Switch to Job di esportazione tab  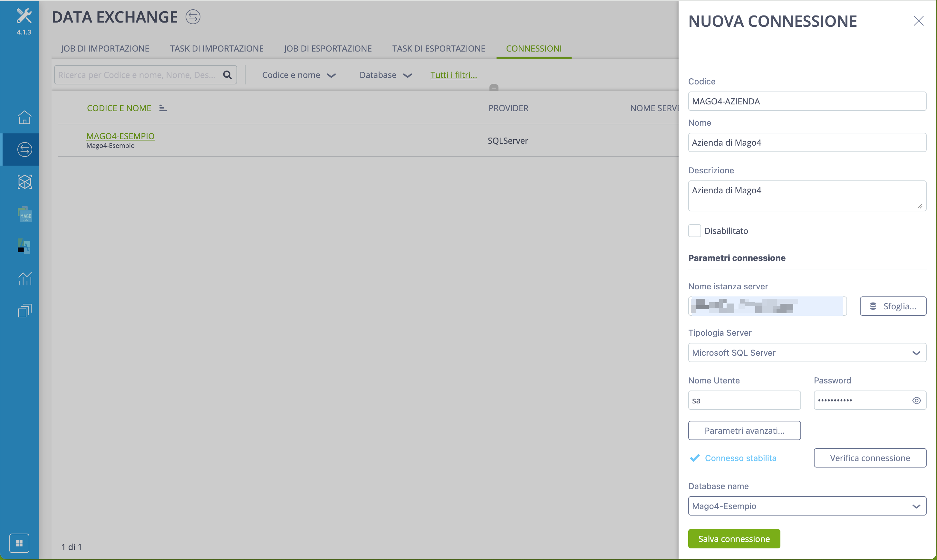click(x=328, y=48)
